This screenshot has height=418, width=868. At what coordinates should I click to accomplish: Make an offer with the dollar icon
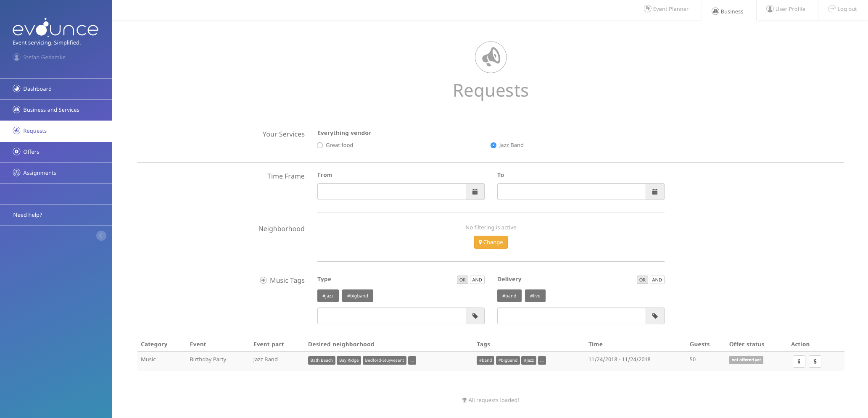[815, 361]
